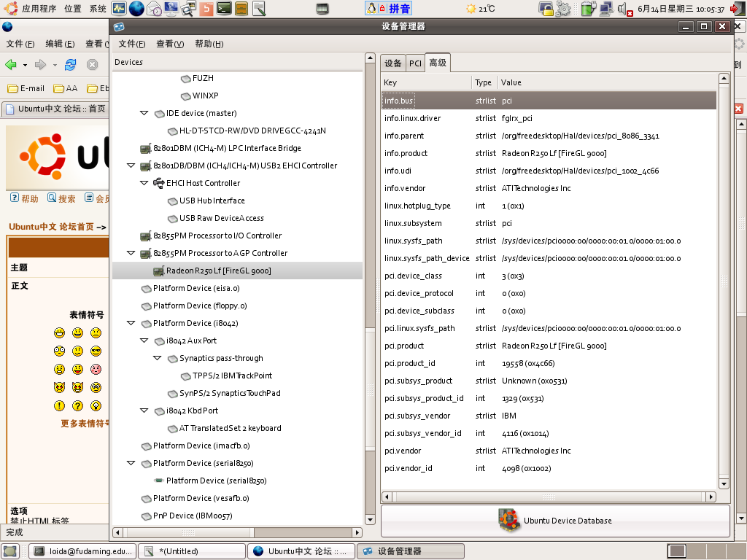
Task: Click the 82801DBM LPC Interface Bridge icon
Action: (x=146, y=149)
